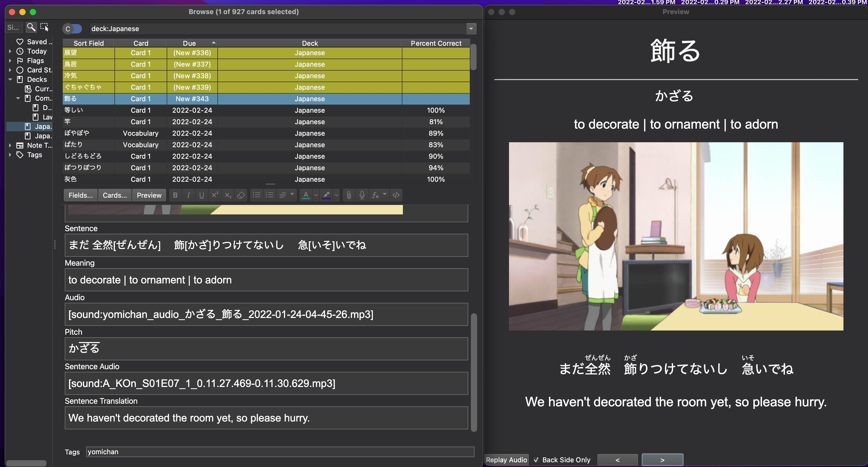Attach a media file via paperclip
This screenshot has height=467, width=868.
tap(349, 195)
